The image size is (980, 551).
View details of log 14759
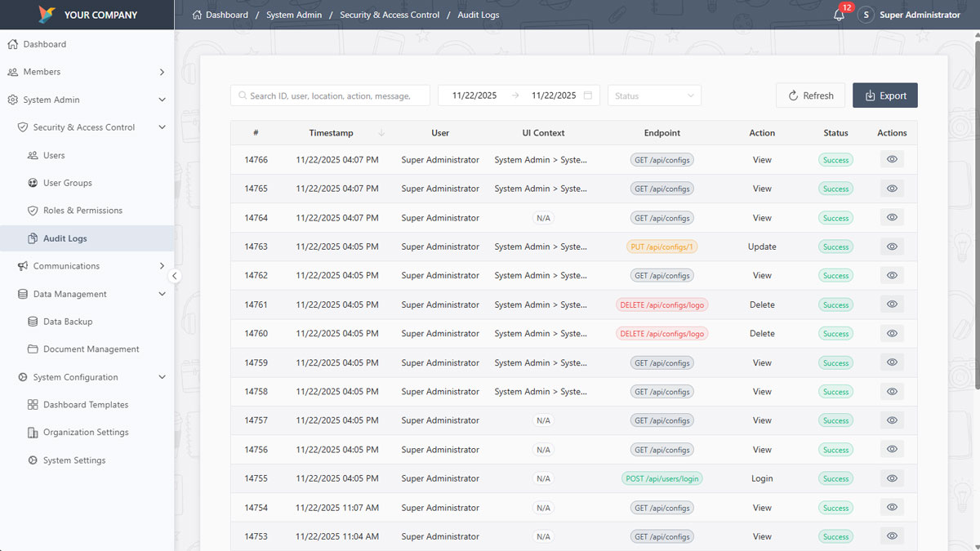(892, 362)
